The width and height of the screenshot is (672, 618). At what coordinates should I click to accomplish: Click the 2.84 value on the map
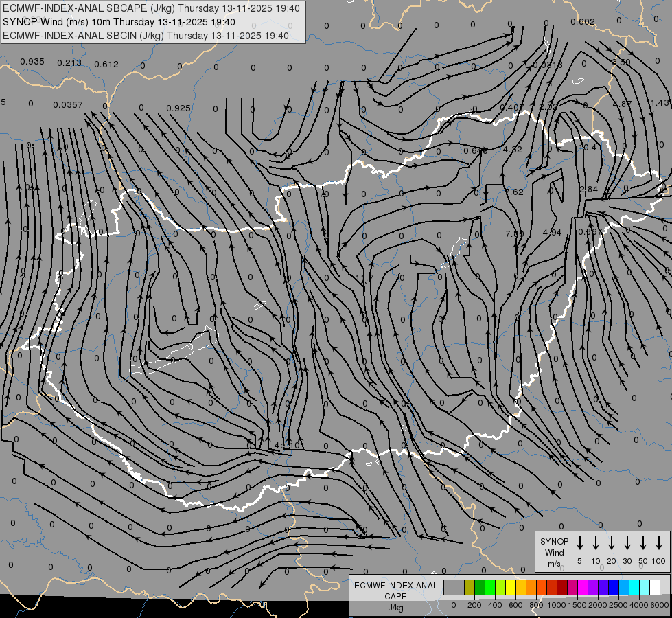pyautogui.click(x=588, y=189)
